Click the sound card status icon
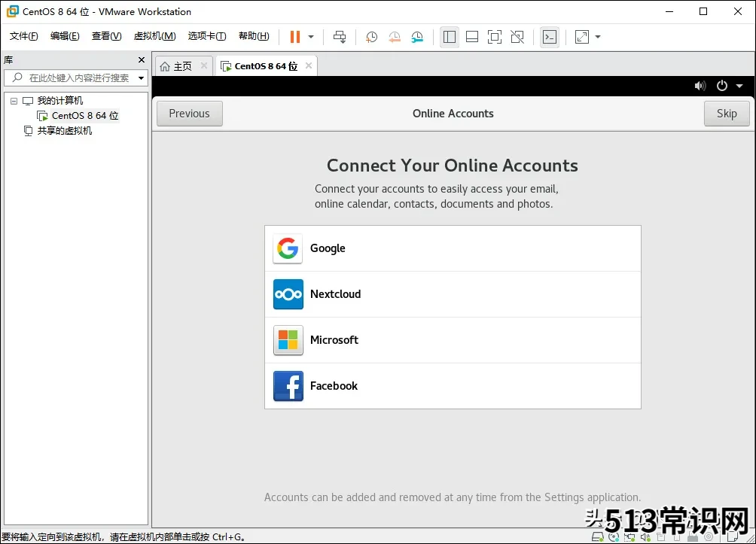756x544 pixels. 645,536
